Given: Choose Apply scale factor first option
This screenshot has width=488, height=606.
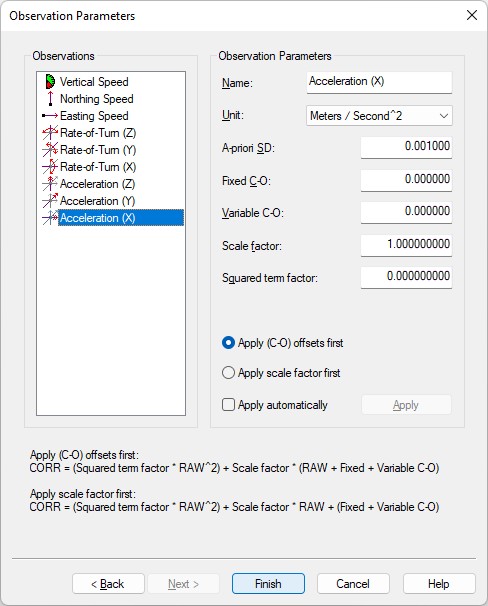Looking at the screenshot, I should [228, 373].
